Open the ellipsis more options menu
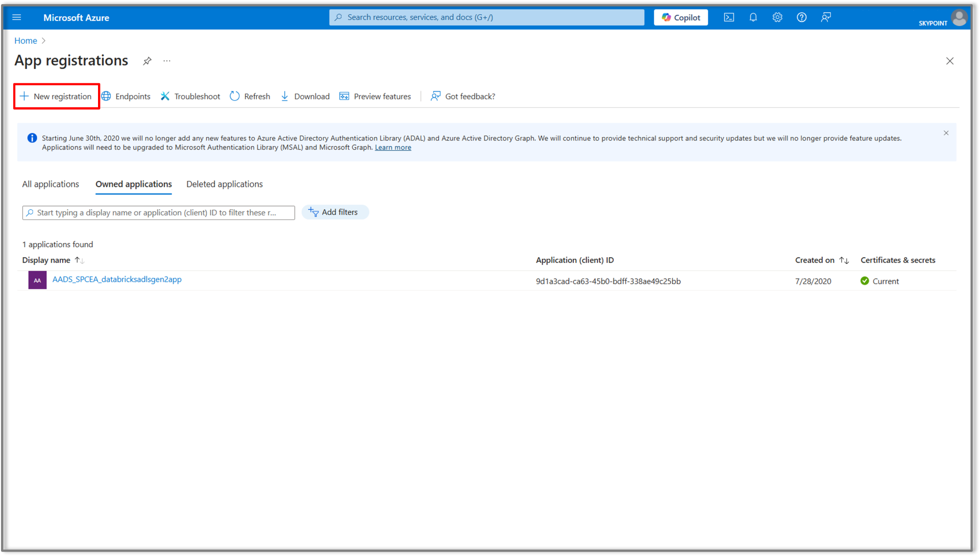The image size is (980, 556). pos(167,61)
